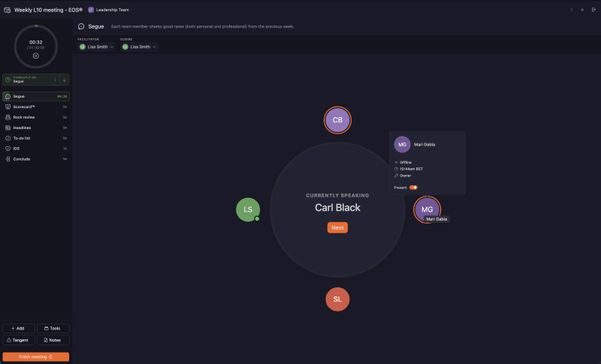
Task: Click the meeting calendar icon beside the title
Action: click(8, 10)
